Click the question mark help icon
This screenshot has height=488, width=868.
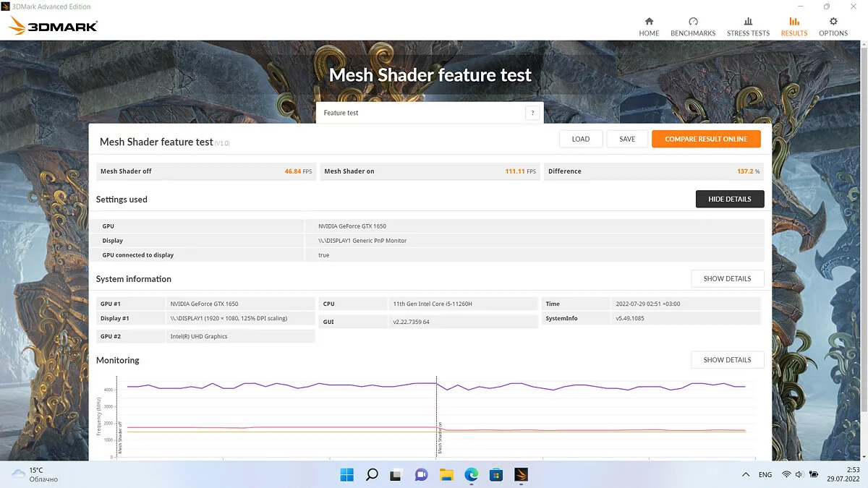[x=532, y=113]
